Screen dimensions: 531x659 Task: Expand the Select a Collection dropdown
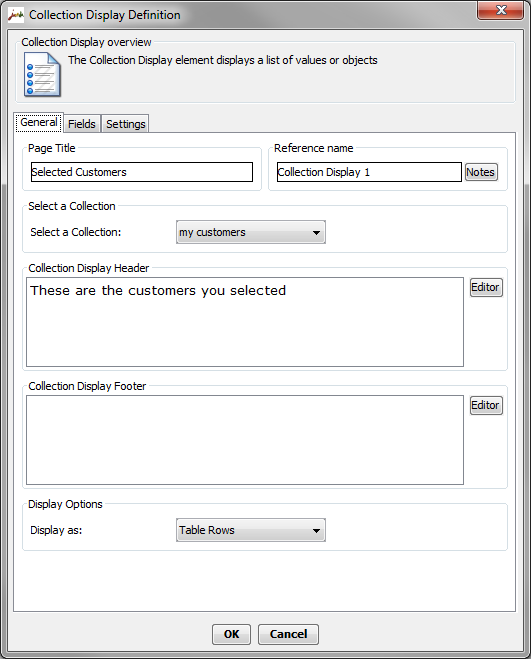click(251, 232)
